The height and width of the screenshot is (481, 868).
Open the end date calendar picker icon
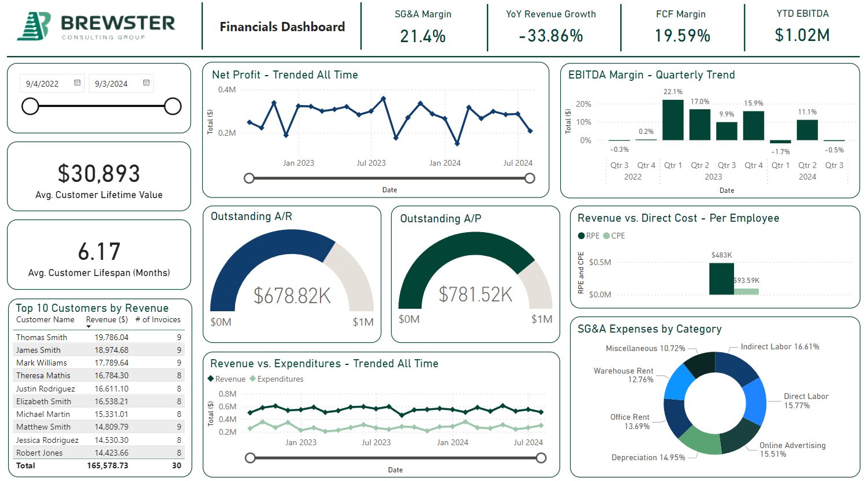pos(147,83)
